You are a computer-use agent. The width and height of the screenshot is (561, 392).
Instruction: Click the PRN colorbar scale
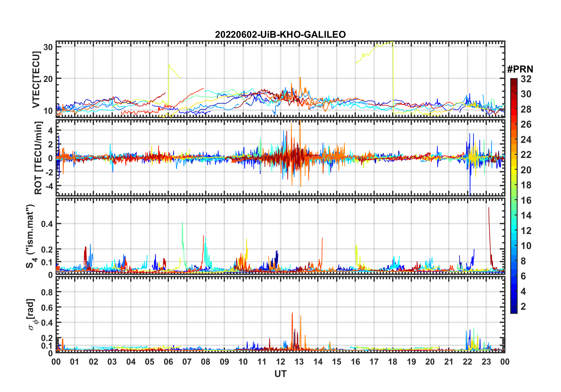pos(514,196)
